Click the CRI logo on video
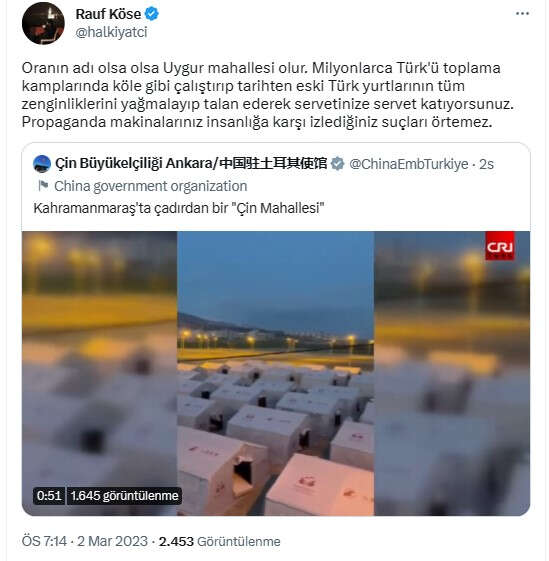This screenshot has width=549, height=561. [x=500, y=246]
